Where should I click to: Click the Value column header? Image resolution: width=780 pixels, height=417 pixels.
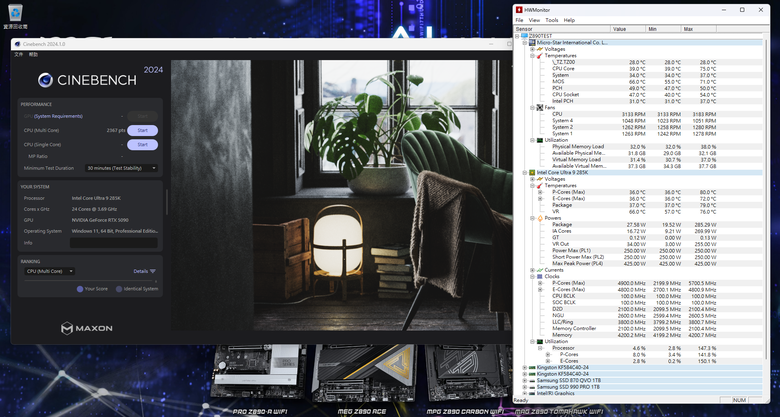[628, 29]
